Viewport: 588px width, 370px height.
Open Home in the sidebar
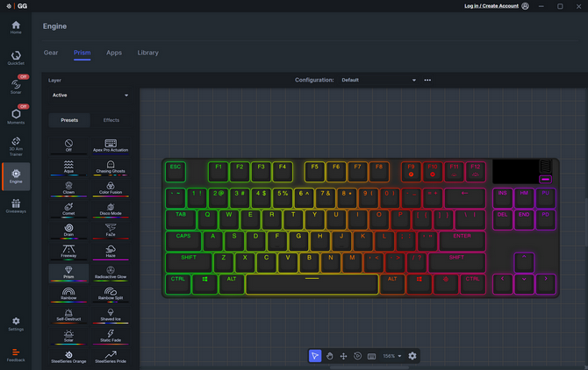pos(16,27)
